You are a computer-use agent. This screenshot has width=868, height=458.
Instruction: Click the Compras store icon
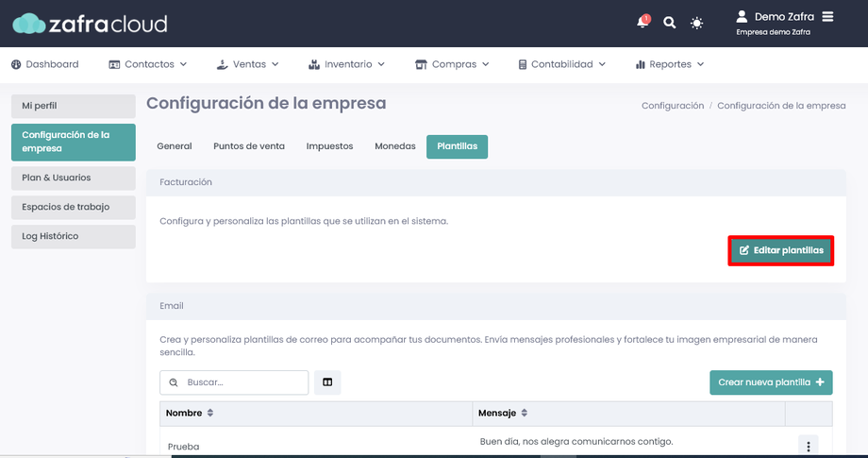421,64
